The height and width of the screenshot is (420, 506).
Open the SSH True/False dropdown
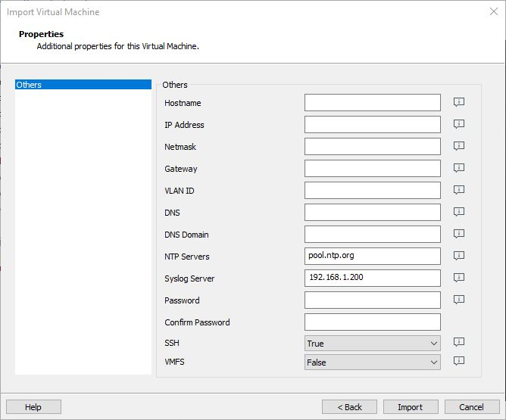(372, 344)
